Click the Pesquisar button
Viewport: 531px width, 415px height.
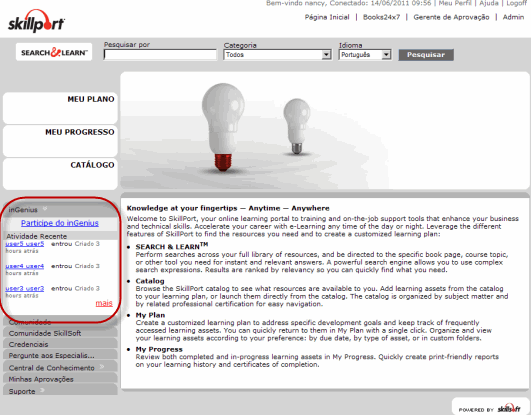(426, 55)
